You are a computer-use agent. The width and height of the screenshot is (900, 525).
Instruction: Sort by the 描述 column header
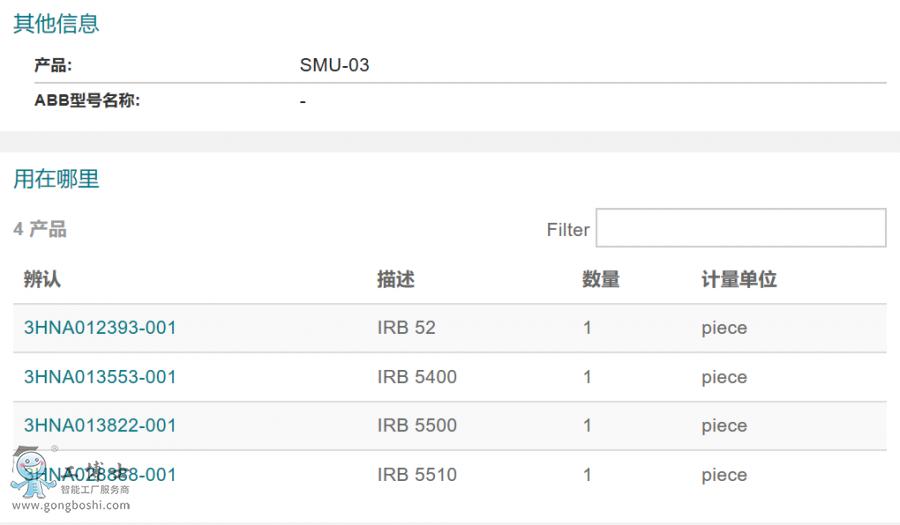coord(395,280)
